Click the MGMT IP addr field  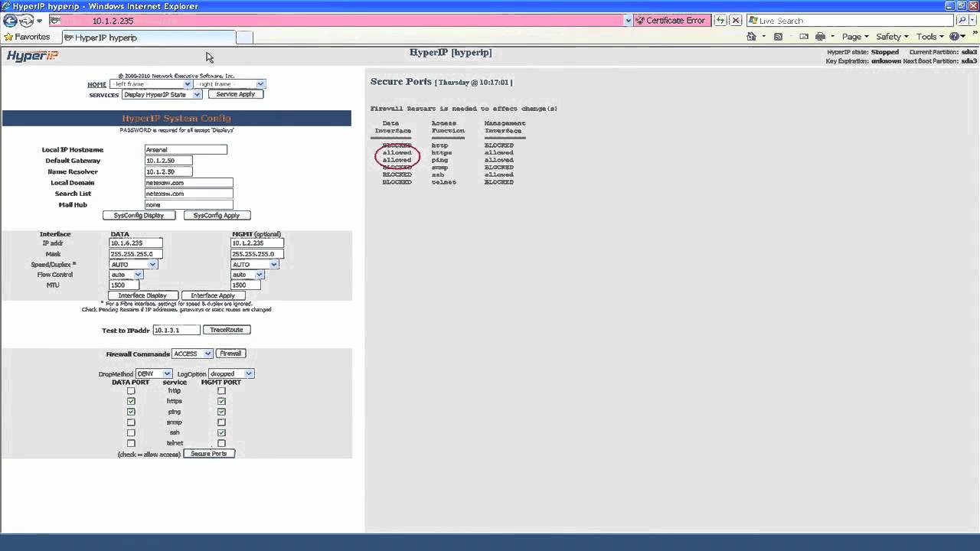[257, 243]
